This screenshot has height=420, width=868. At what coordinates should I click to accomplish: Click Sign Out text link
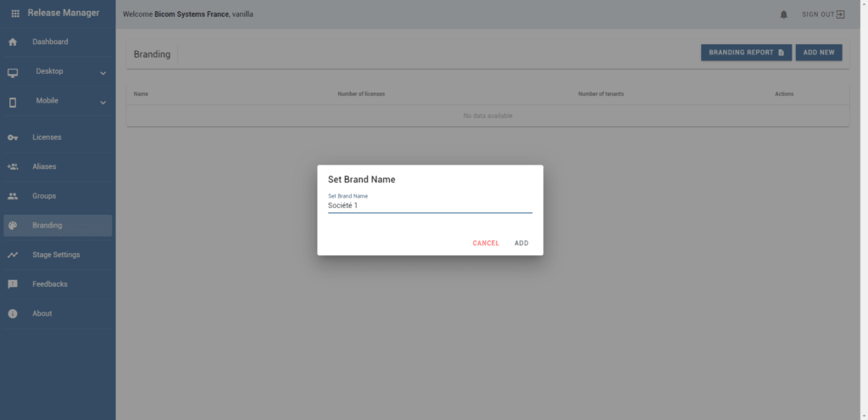coord(818,14)
